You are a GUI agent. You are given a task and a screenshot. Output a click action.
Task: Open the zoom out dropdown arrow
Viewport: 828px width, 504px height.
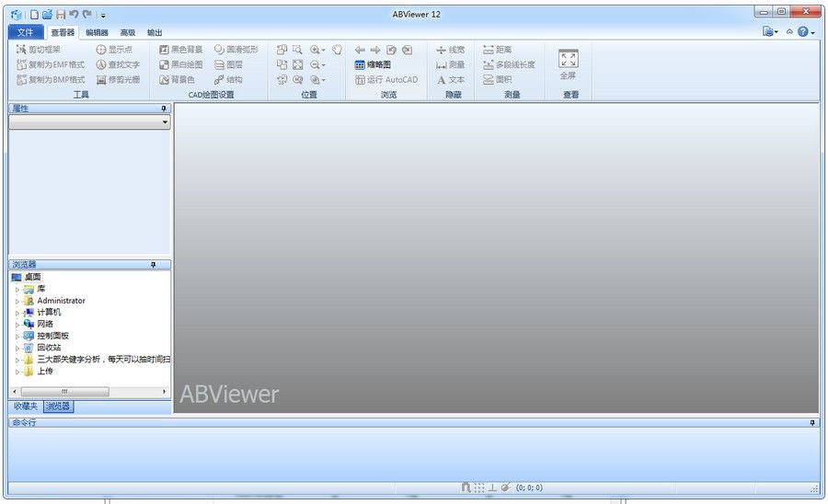(323, 65)
